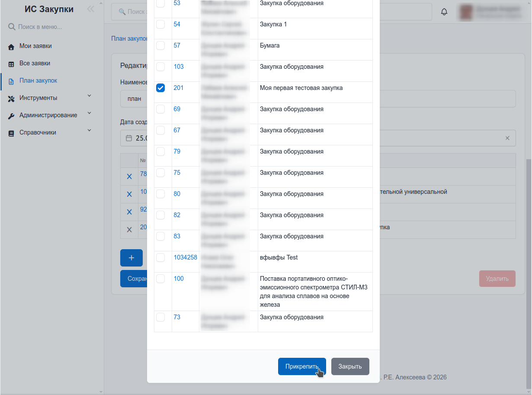532x395 pixels.
Task: Click the notification bell icon
Action: point(444,12)
